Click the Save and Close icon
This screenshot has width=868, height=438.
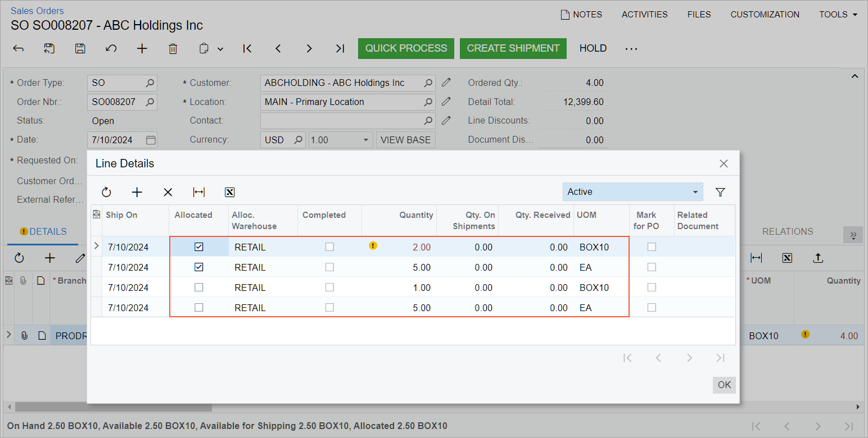[49, 48]
